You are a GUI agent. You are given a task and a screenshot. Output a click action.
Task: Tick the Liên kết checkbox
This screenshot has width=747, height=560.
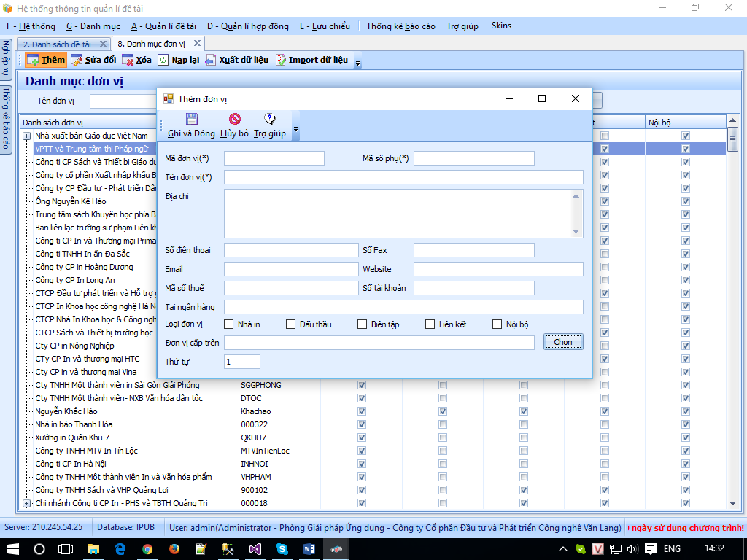click(x=430, y=324)
